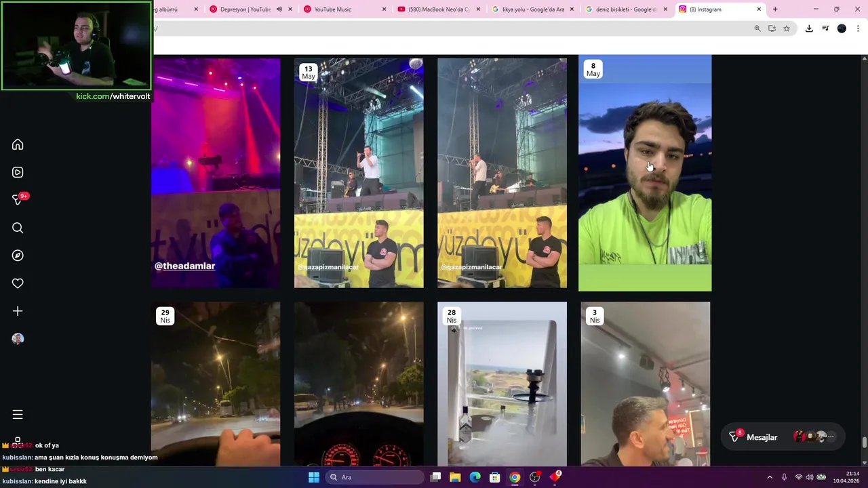The image size is (868, 488).
Task: Open Chrome profile avatar
Action: [842, 28]
